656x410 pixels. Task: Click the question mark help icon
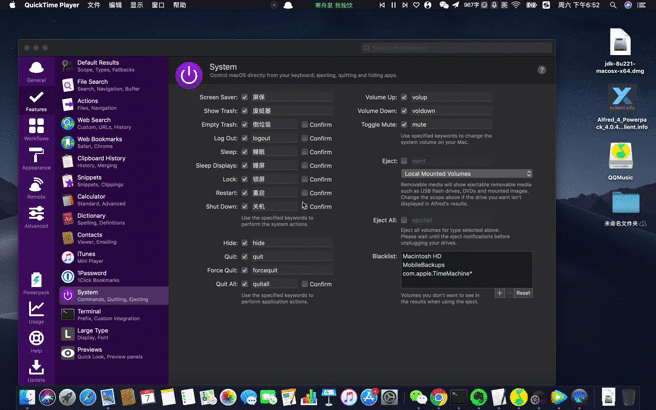[542, 70]
